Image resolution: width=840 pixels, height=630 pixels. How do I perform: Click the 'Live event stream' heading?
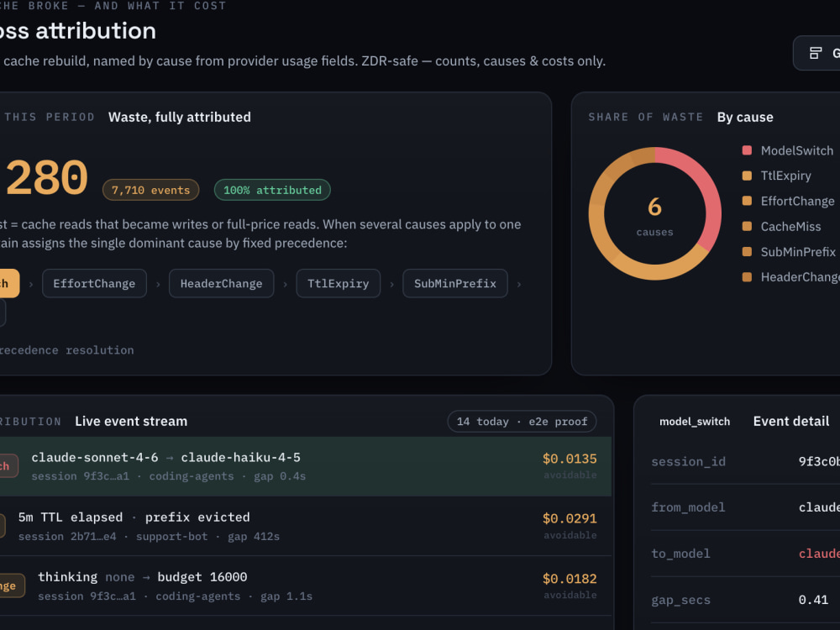click(131, 422)
